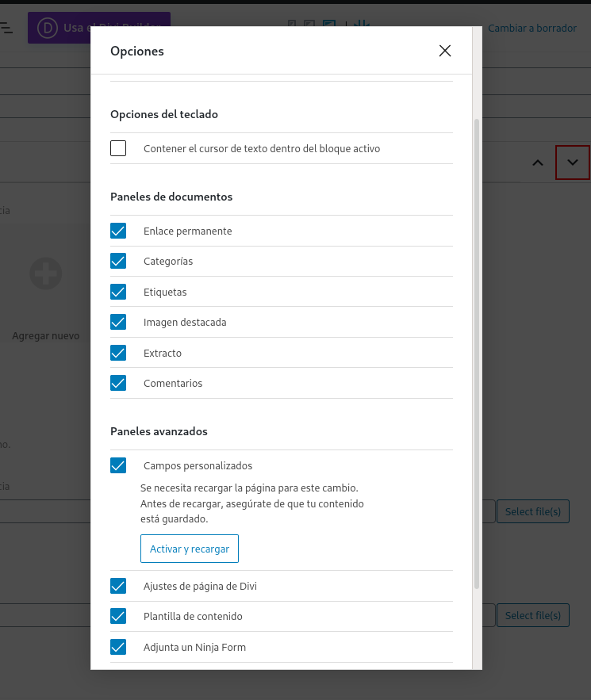This screenshot has height=700, width=591.
Task: Click the plus icon above Agregar nuevo
Action: [46, 273]
